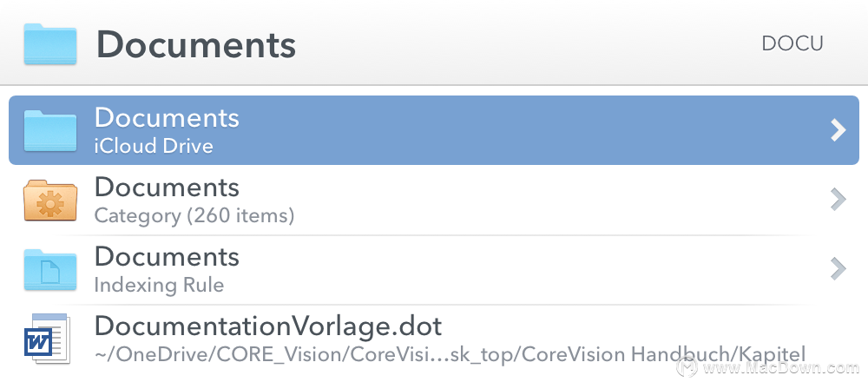Image resolution: width=868 pixels, height=382 pixels.
Task: Click the large Documents header title
Action: pyautogui.click(x=196, y=44)
